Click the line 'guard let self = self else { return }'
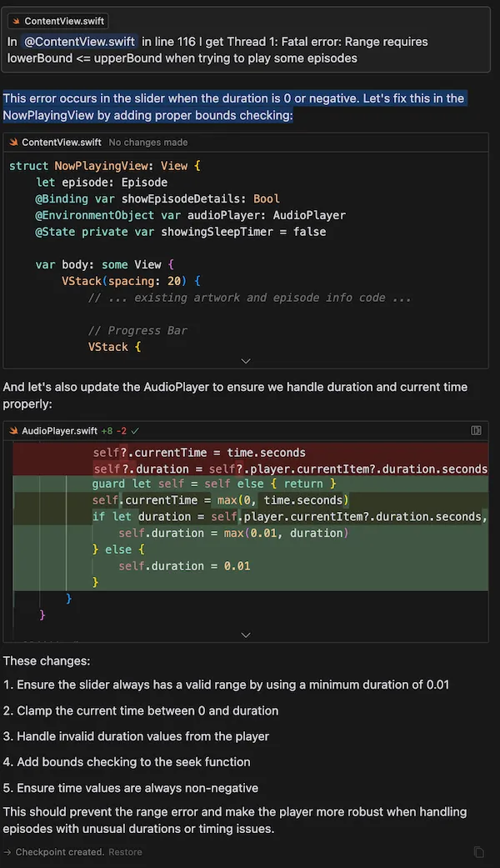500x868 pixels. pyautogui.click(x=214, y=484)
